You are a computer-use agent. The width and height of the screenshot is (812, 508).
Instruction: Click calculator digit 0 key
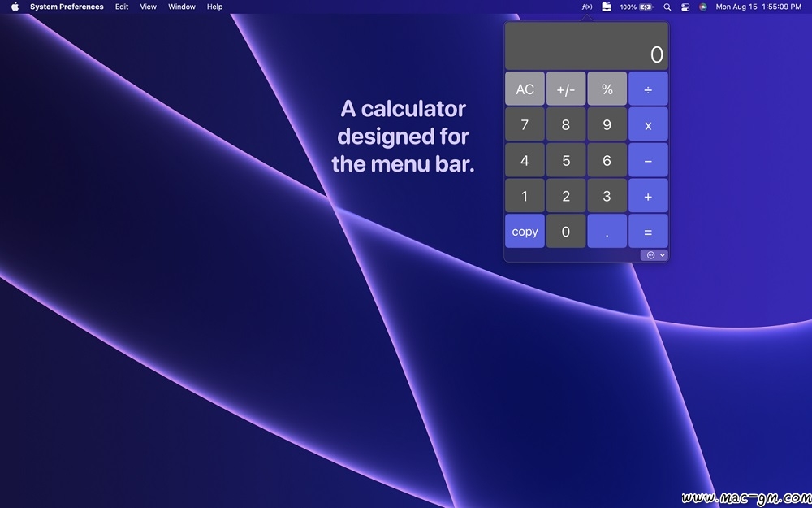point(565,231)
